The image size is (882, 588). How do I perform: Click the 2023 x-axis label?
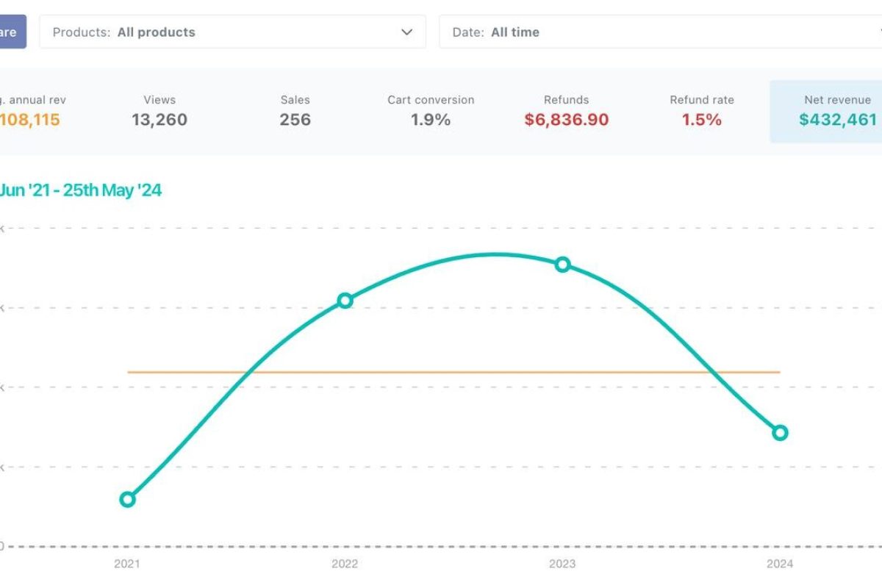562,564
